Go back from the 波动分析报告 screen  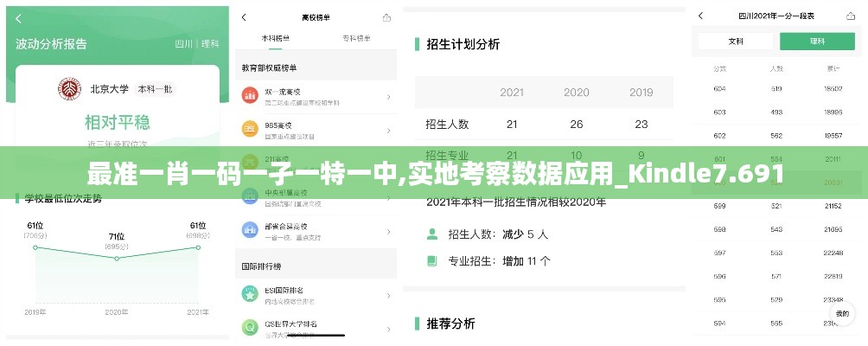coord(19,18)
